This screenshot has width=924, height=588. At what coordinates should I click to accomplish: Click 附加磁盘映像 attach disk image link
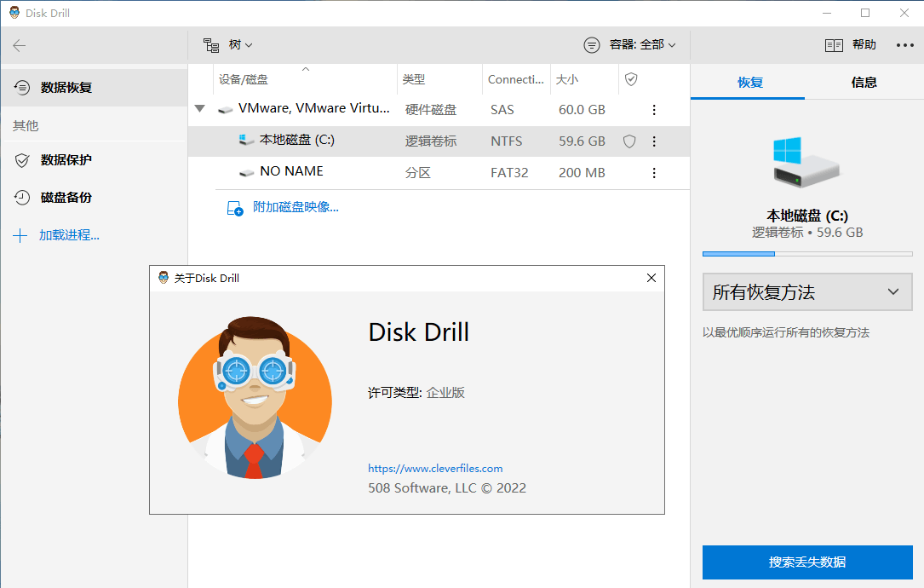tap(296, 207)
